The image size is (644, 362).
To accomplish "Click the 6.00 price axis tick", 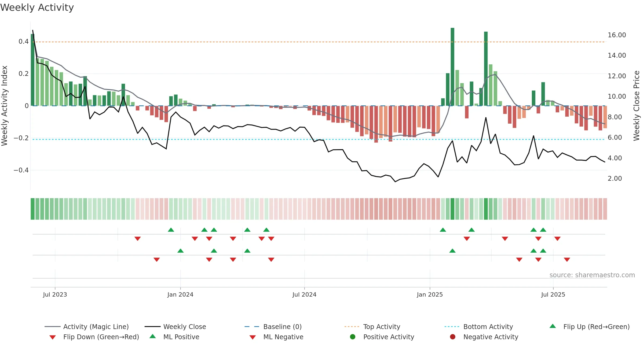I will [x=615, y=137].
